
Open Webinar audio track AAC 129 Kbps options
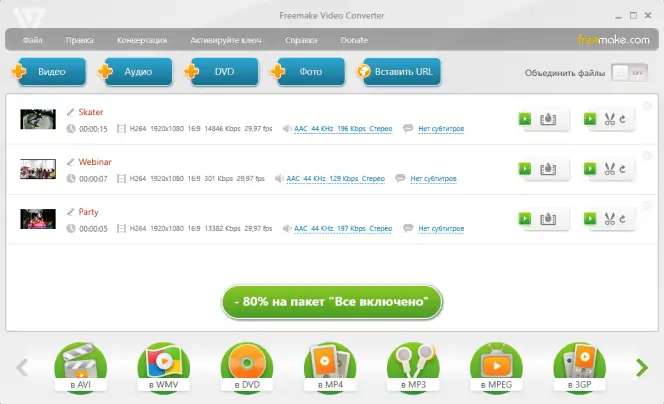click(x=335, y=179)
